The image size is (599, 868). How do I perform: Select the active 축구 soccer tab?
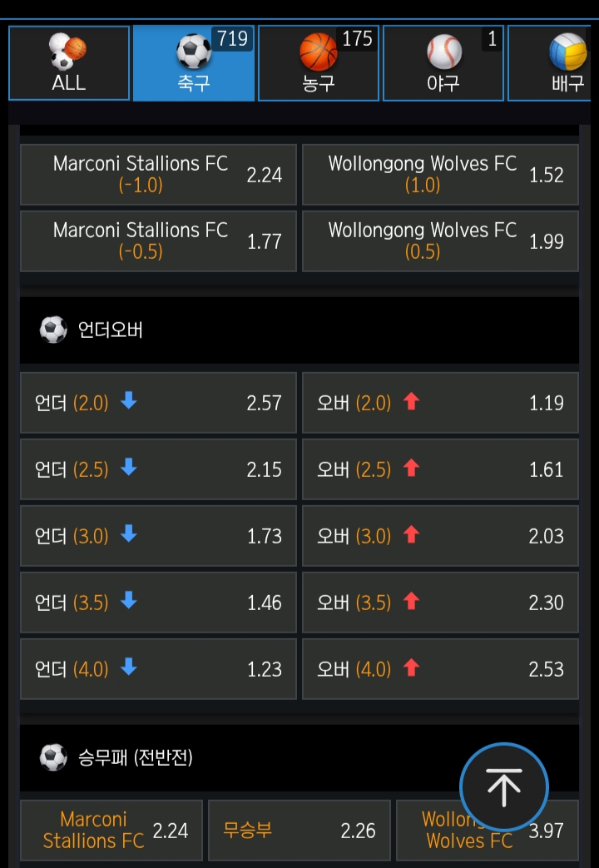pyautogui.click(x=194, y=63)
